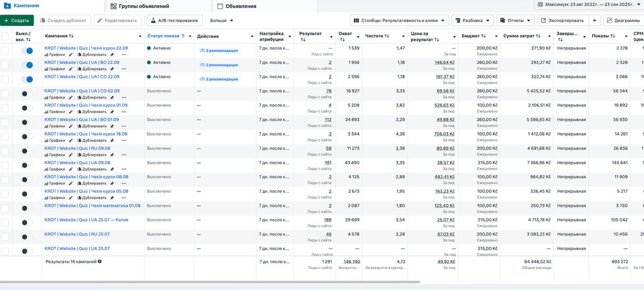
Task: Turn off campaign Чехія курси 22.09
Action: (x=27, y=51)
